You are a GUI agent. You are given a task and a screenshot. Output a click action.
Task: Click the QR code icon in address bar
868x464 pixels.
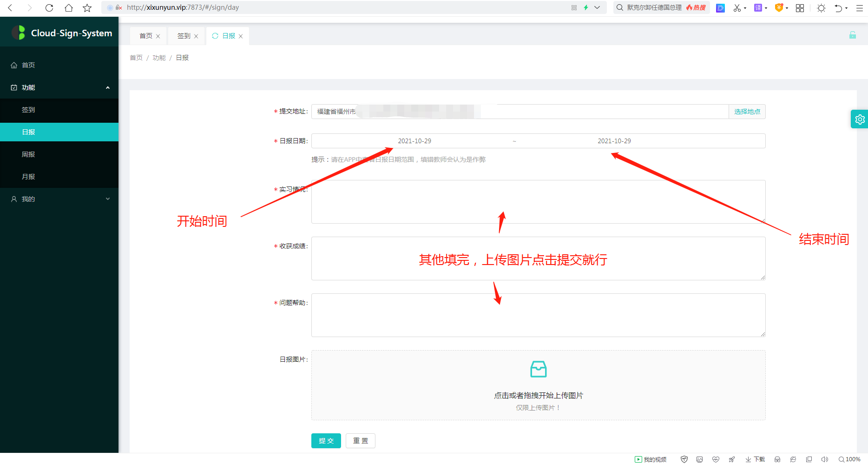click(x=574, y=7)
